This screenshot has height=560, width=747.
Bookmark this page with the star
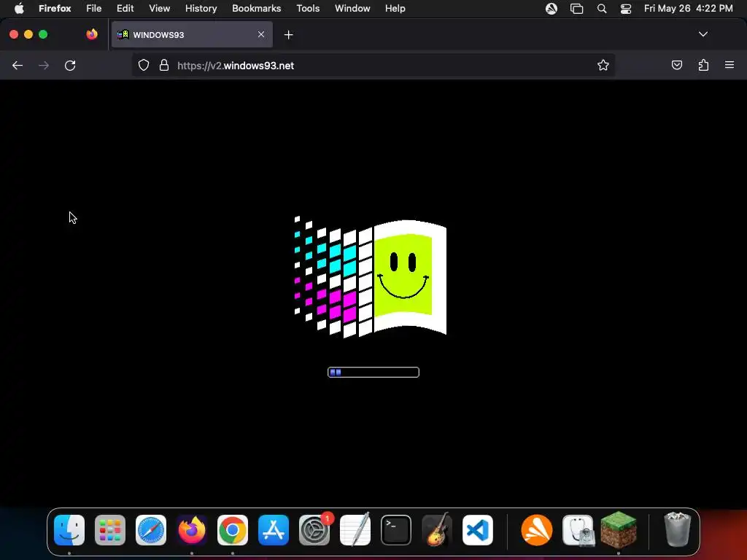[x=603, y=65]
